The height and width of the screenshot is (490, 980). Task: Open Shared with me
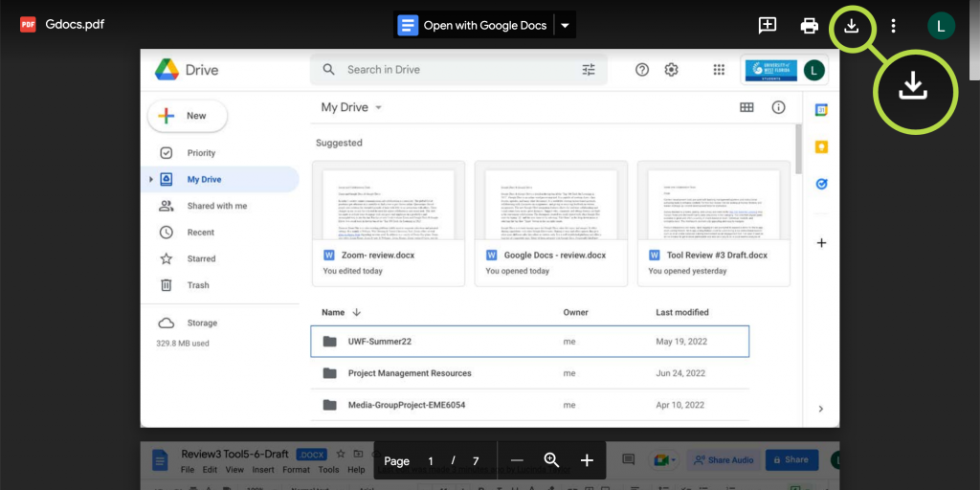point(204,206)
